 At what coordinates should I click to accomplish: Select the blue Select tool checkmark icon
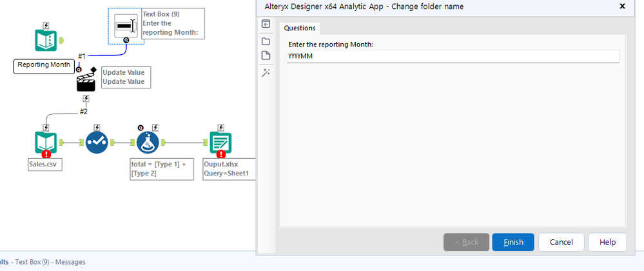click(97, 143)
